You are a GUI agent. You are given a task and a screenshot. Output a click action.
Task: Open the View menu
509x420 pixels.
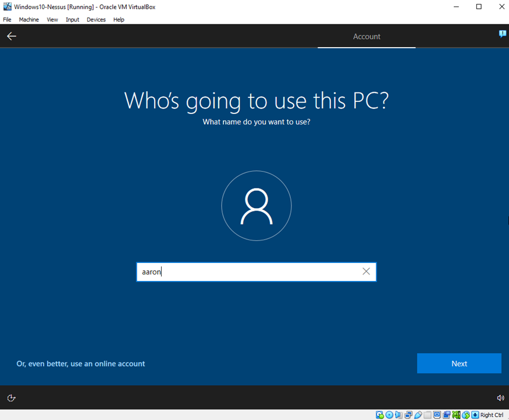click(x=52, y=20)
